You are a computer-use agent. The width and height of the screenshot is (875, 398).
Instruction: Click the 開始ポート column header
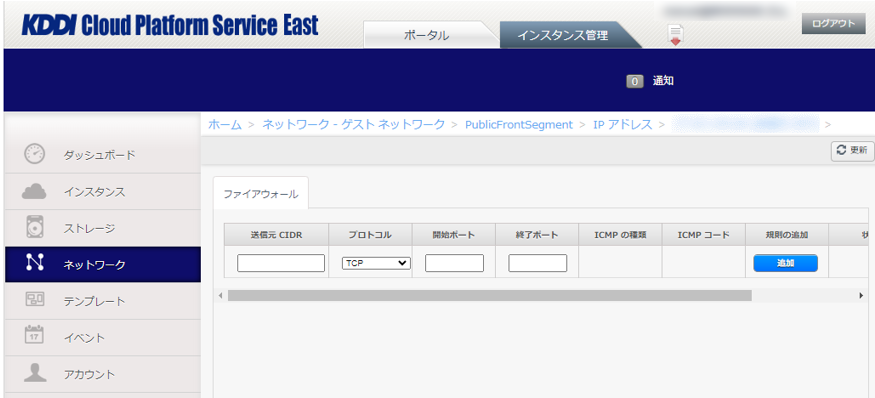[x=454, y=235]
